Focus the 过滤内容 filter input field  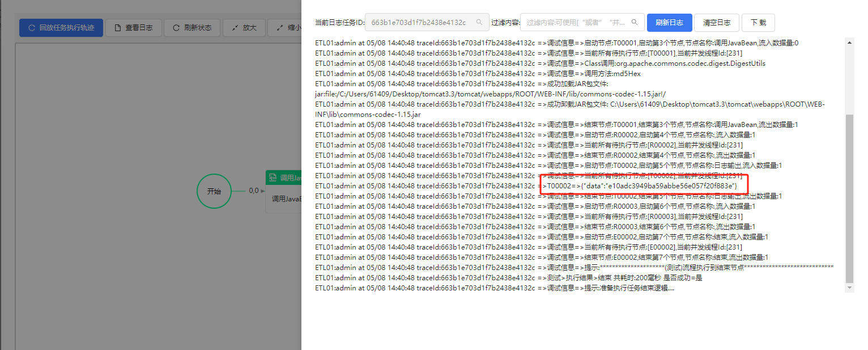coord(582,23)
